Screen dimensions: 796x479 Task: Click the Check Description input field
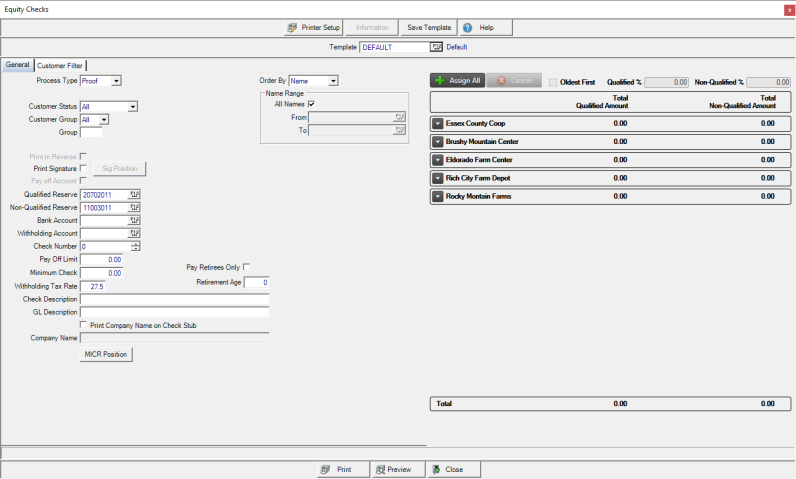(173, 299)
